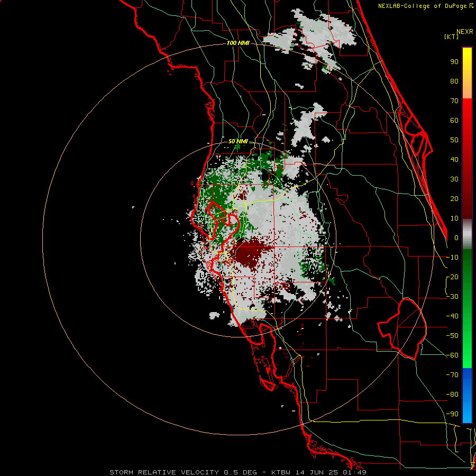476x476 pixels.
Task: Click the -60 value on velocity scale
Action: pos(452,355)
